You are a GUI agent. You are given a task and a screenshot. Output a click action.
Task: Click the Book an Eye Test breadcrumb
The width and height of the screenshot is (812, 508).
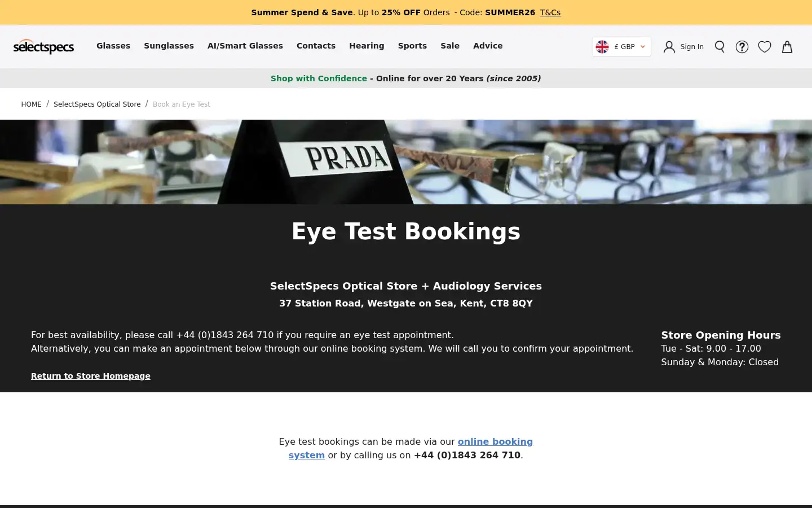[182, 104]
